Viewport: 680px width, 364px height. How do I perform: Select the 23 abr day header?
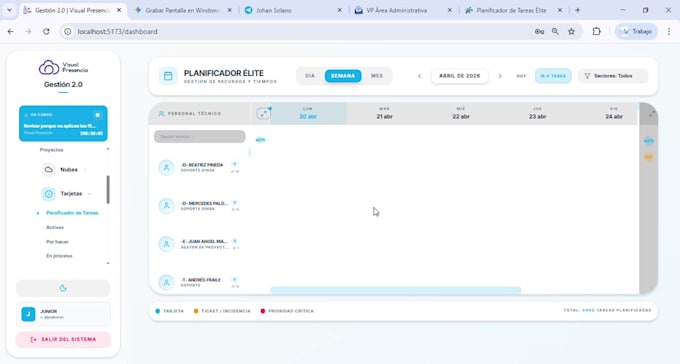537,114
